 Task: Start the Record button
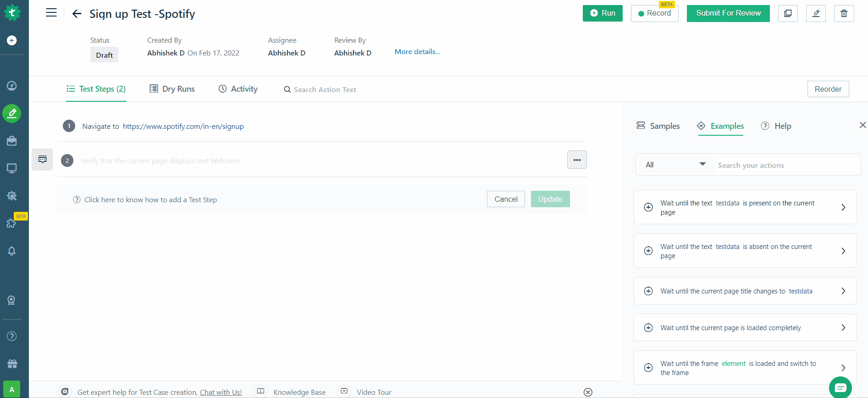654,13
